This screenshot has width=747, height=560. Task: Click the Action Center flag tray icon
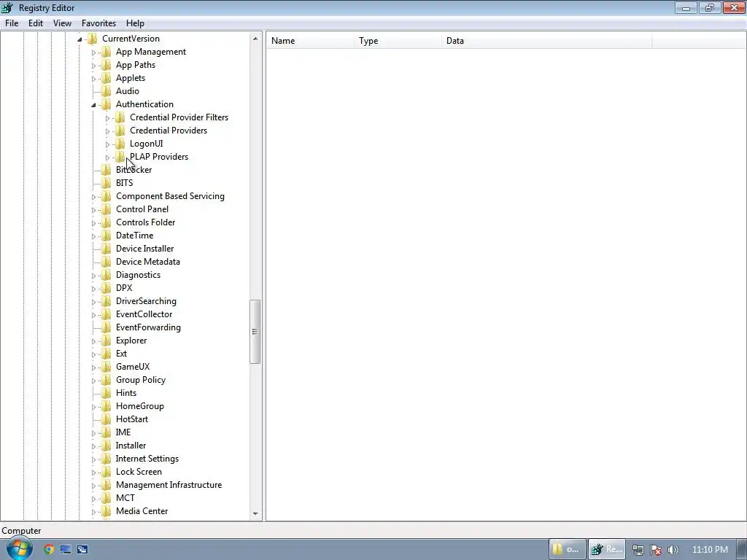[x=656, y=550]
